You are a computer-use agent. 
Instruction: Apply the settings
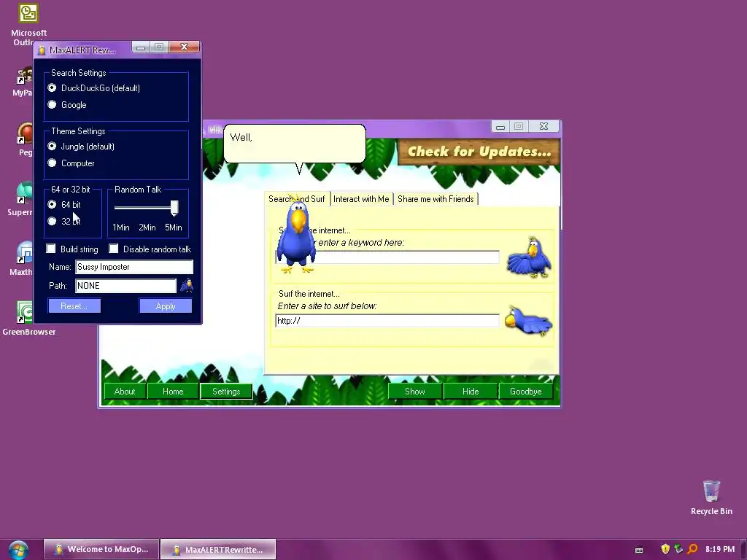point(166,306)
